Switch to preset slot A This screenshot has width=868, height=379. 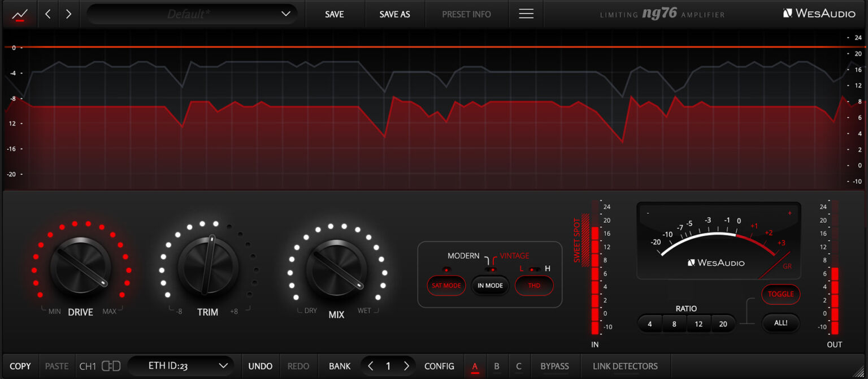pos(475,366)
